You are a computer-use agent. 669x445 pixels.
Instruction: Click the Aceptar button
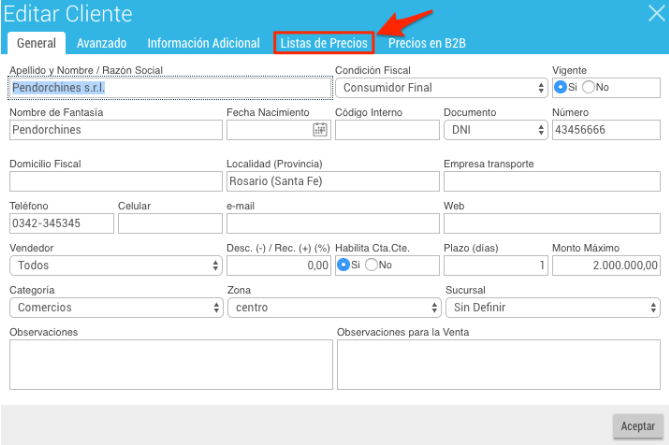pos(638,426)
